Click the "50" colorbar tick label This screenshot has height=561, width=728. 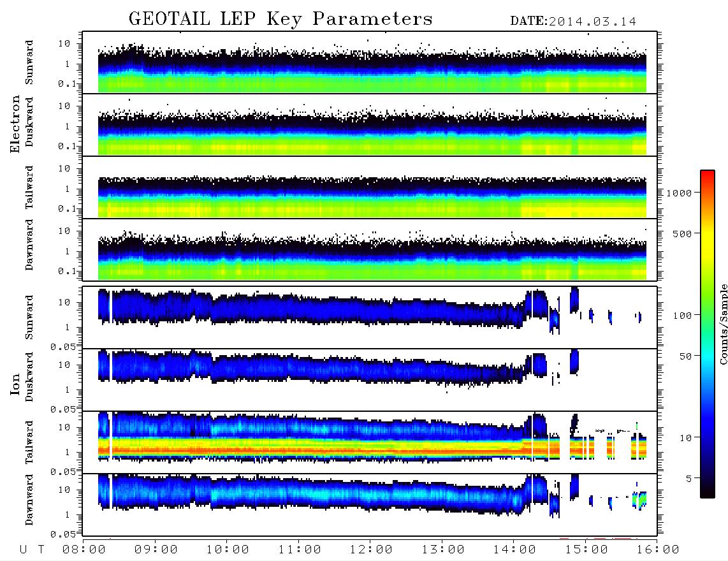pos(685,356)
